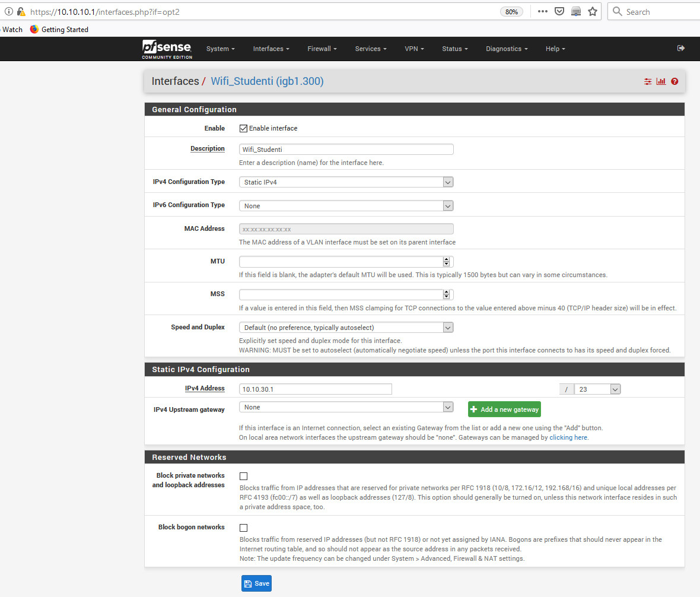Click the disabled MAC Address field
700x597 pixels.
click(x=346, y=229)
